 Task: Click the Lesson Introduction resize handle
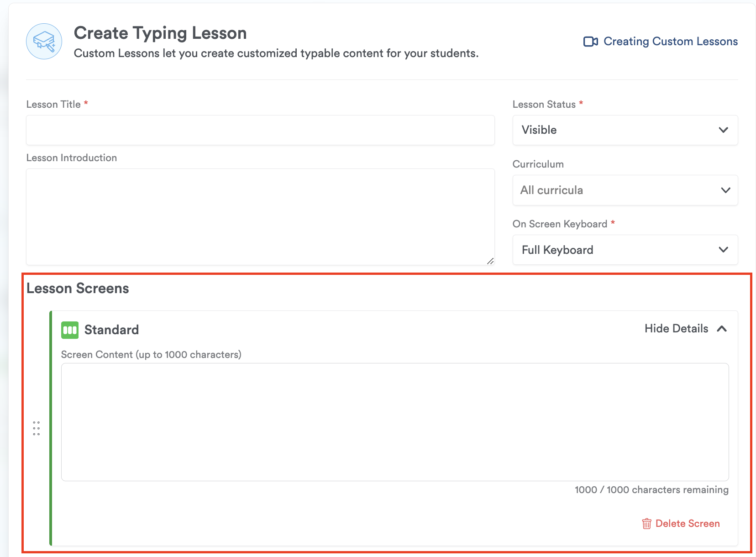pyautogui.click(x=490, y=261)
